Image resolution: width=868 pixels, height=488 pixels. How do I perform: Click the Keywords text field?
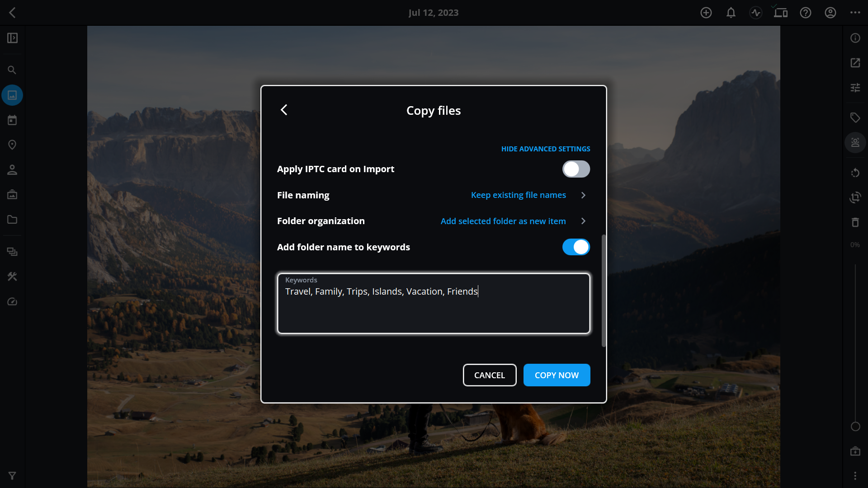click(434, 310)
